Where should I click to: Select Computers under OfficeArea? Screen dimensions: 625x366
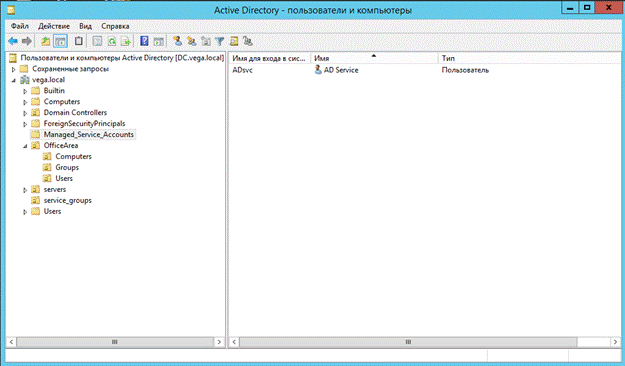[73, 156]
